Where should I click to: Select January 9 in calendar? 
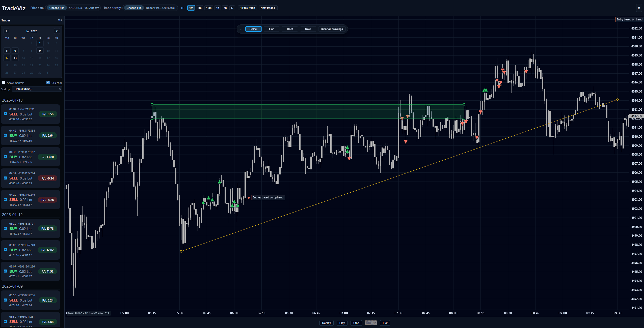[40, 51]
